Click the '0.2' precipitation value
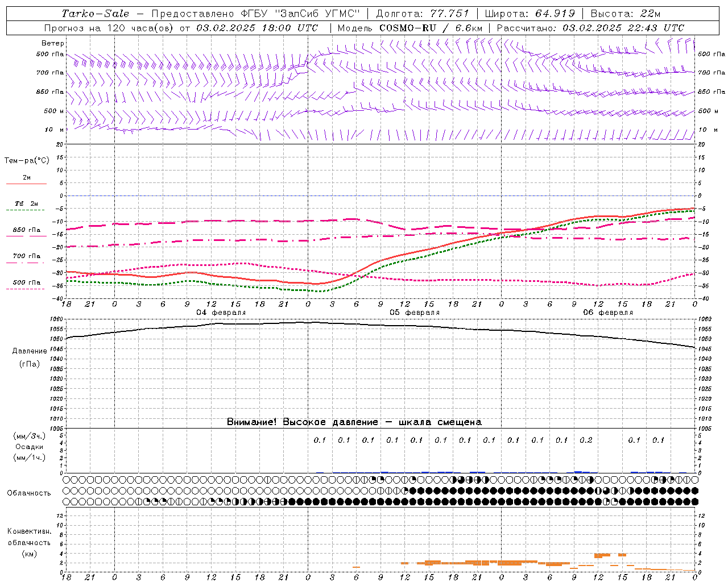Screen dimensions: 728x582 (586, 440)
